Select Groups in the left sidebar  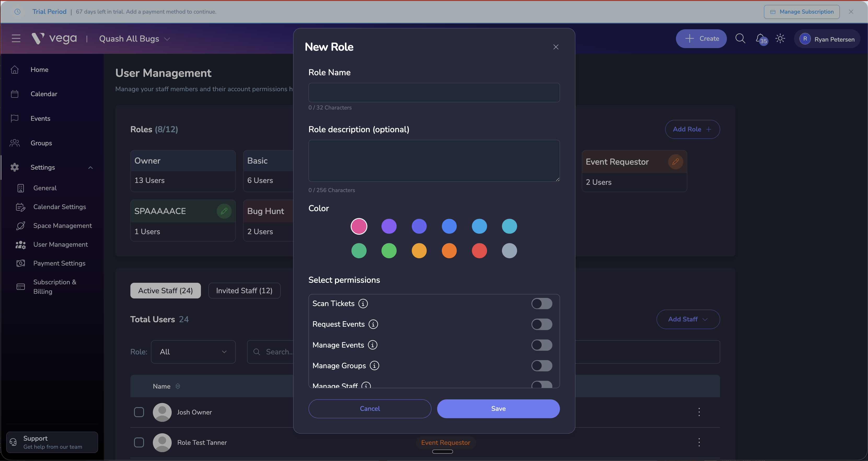click(41, 143)
